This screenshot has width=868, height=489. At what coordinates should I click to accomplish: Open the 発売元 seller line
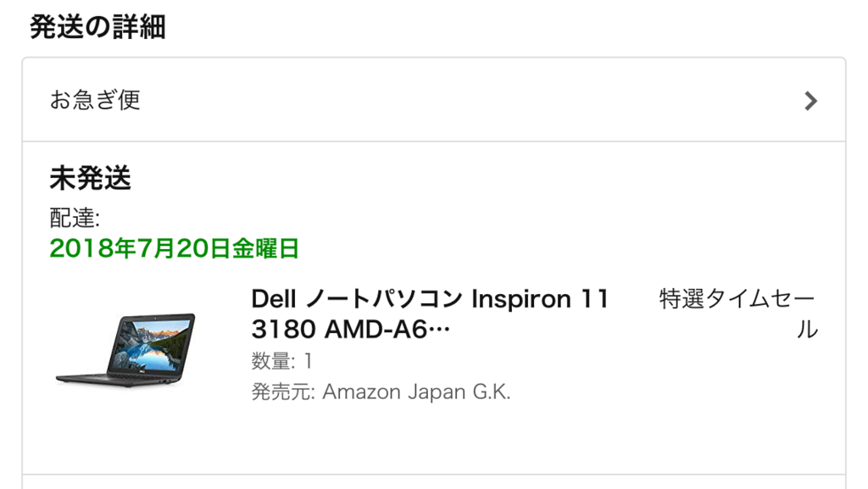pos(381,392)
